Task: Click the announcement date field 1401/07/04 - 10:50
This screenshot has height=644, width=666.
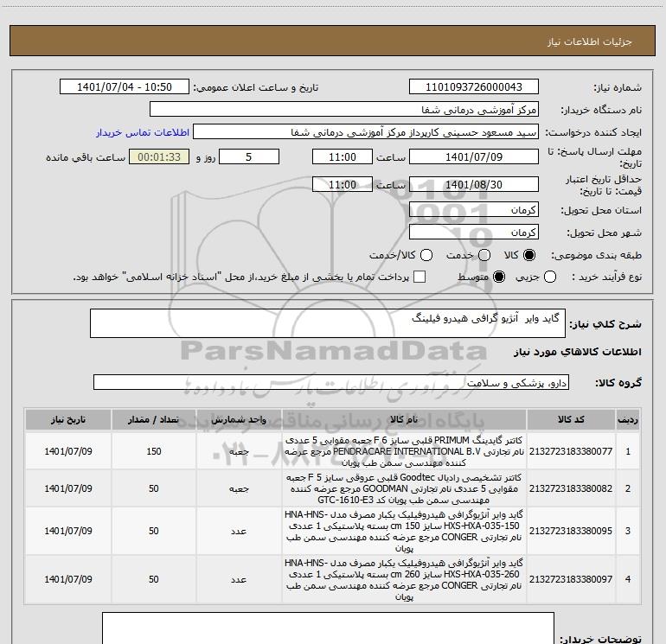Action: (x=124, y=87)
